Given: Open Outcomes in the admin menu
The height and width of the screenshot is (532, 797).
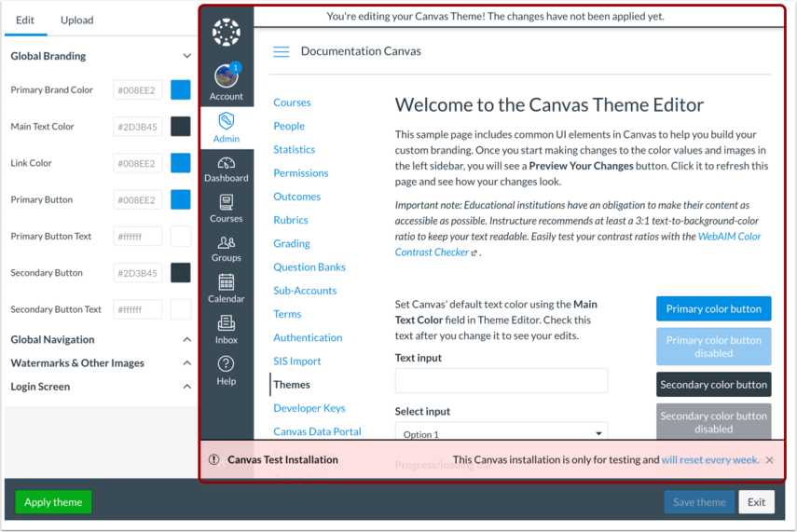Looking at the screenshot, I should pyautogui.click(x=296, y=197).
